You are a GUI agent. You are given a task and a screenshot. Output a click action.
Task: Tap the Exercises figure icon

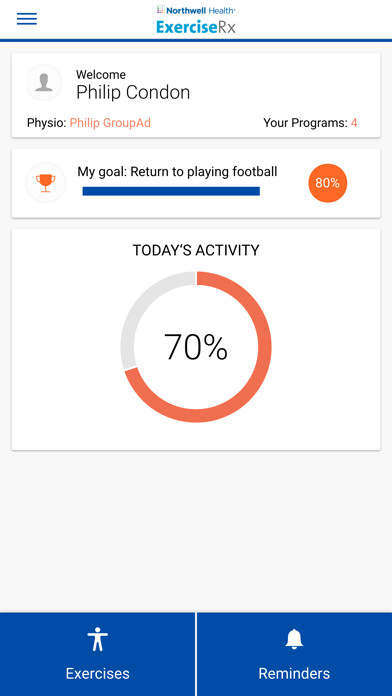tap(98, 639)
